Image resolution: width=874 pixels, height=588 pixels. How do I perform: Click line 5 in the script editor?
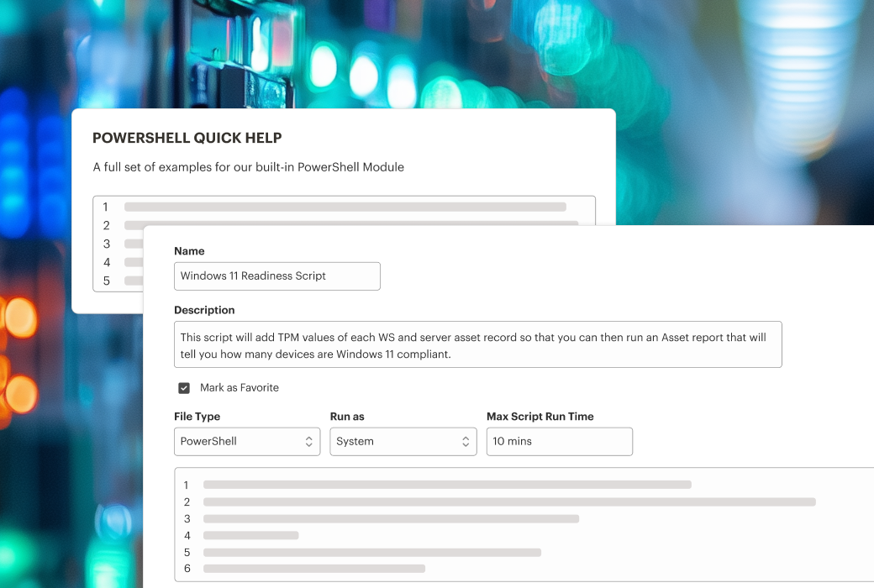click(371, 553)
